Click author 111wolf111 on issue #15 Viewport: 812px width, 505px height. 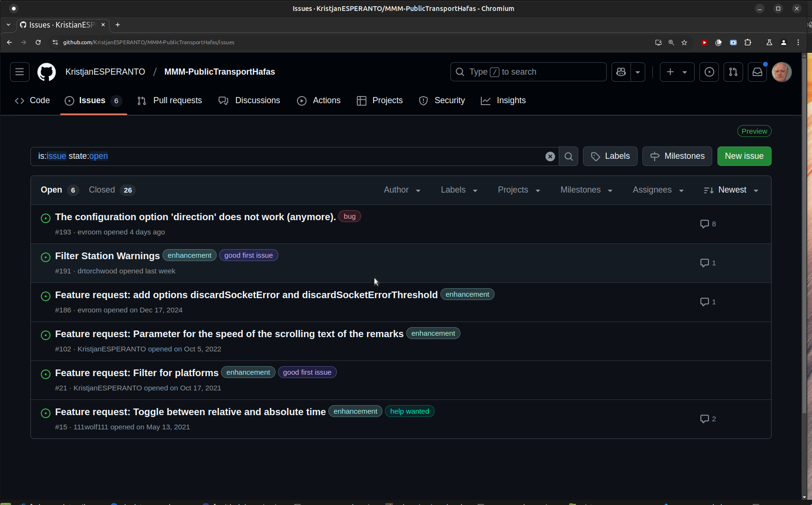[x=91, y=427]
